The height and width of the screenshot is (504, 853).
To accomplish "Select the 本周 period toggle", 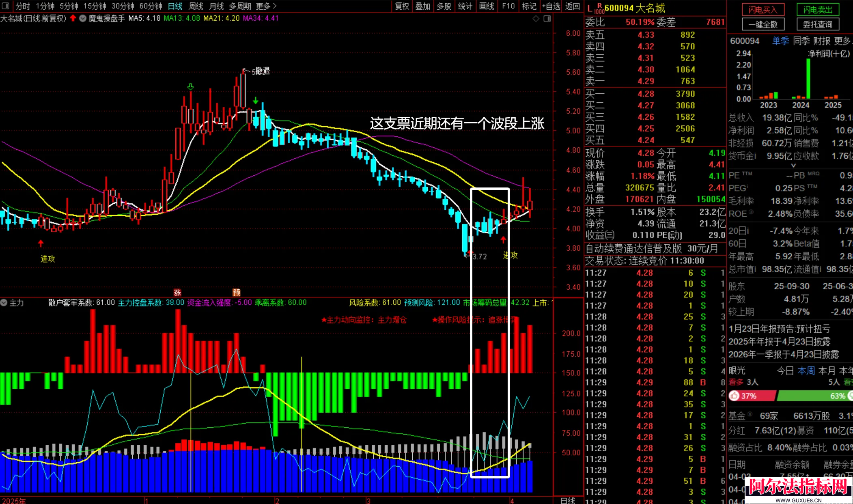I will click(x=806, y=370).
